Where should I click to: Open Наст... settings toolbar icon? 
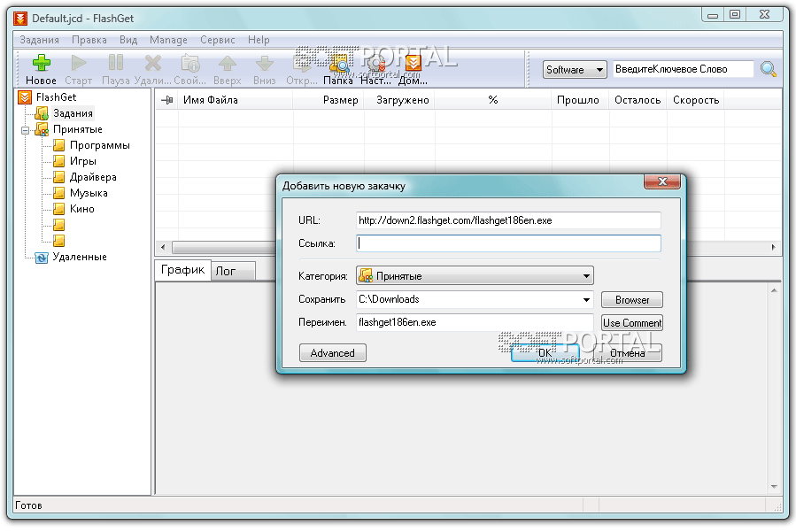375,64
